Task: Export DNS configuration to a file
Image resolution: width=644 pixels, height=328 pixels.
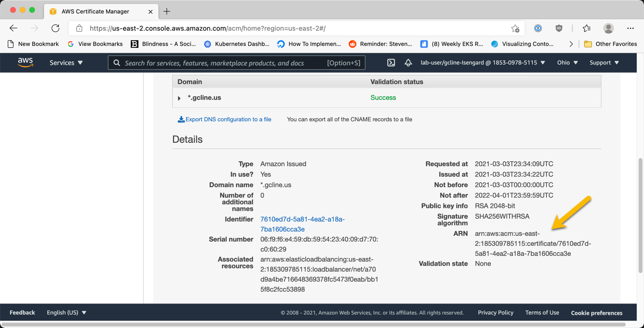Action: (x=225, y=119)
